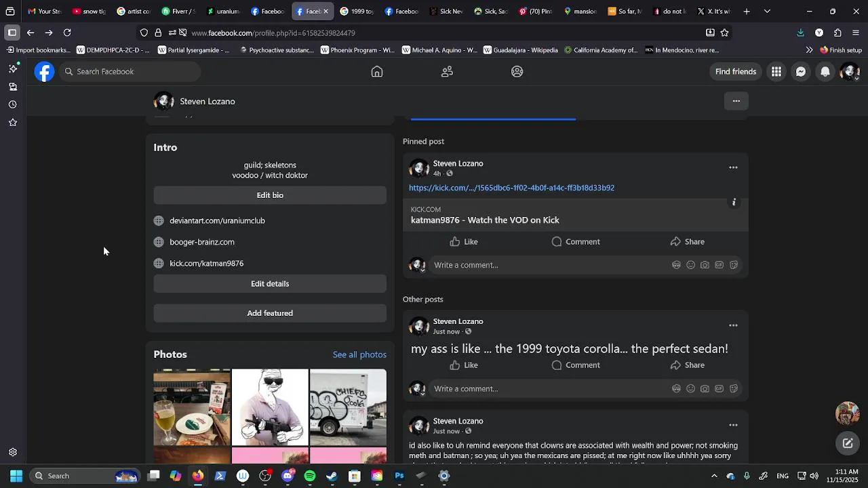Open the notifications bell
The width and height of the screenshot is (868, 488).
pos(825,72)
